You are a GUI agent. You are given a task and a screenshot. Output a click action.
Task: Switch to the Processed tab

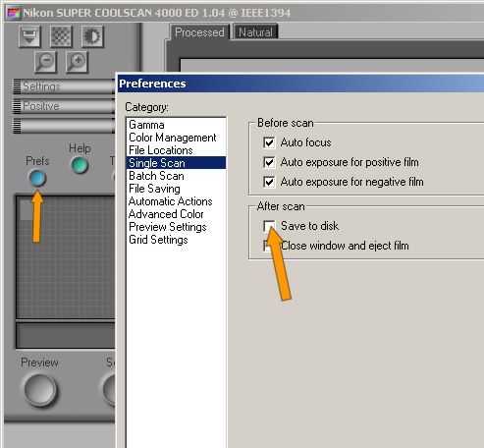coord(199,32)
